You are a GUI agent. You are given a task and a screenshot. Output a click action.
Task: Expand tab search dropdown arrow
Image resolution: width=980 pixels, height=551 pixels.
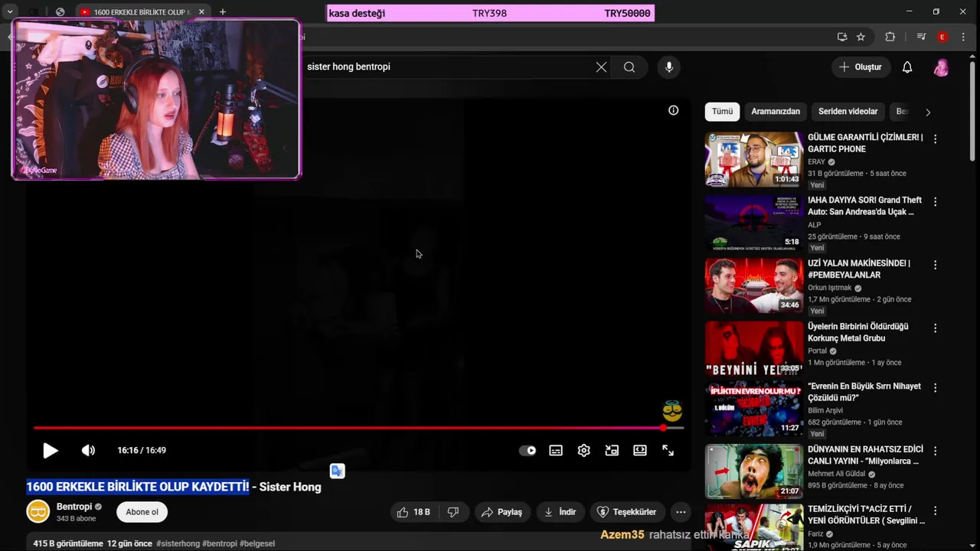pos(10,12)
